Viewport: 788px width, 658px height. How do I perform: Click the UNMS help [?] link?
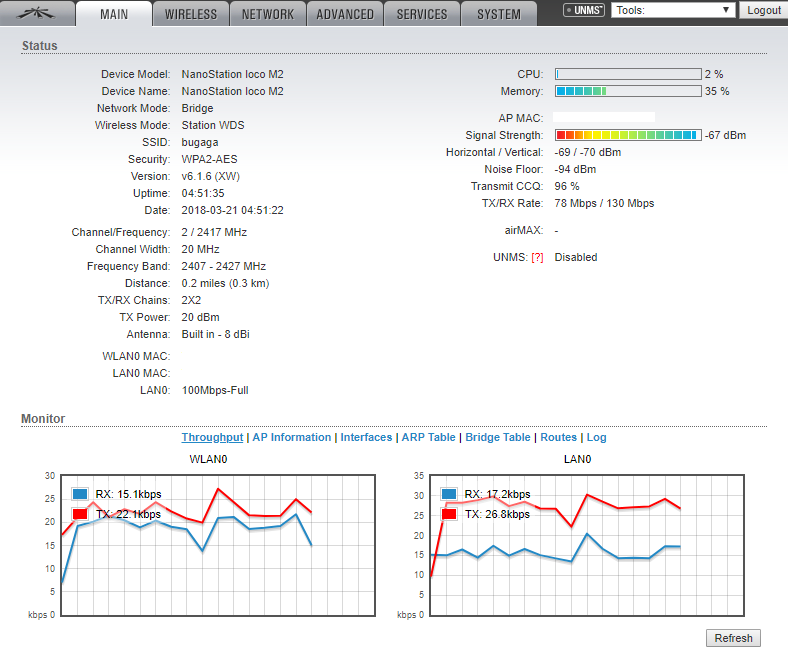[x=537, y=257]
